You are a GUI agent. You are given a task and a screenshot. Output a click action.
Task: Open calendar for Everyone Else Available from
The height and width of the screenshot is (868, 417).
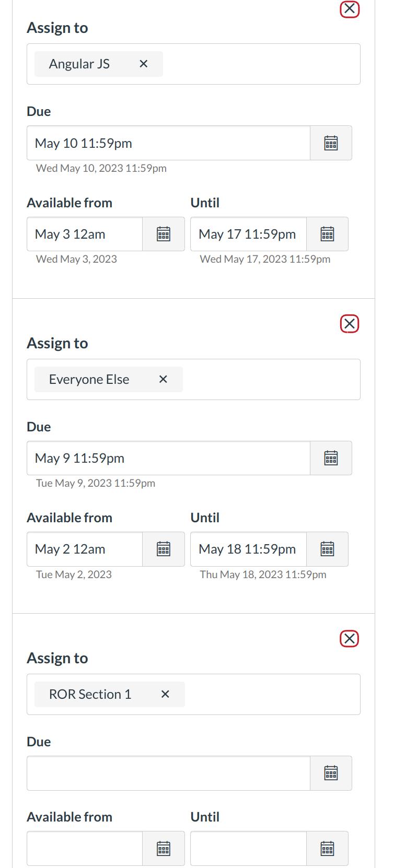tap(164, 549)
